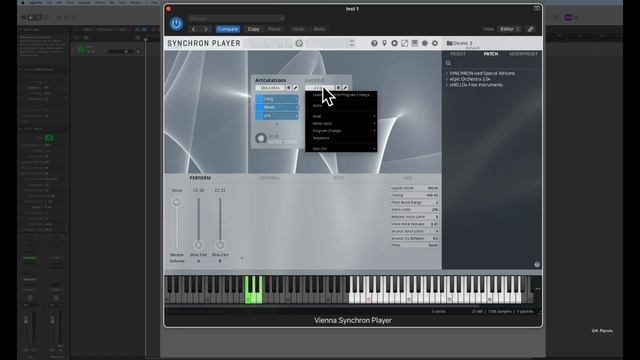Select the third blue articulation slot

[x=277, y=116]
